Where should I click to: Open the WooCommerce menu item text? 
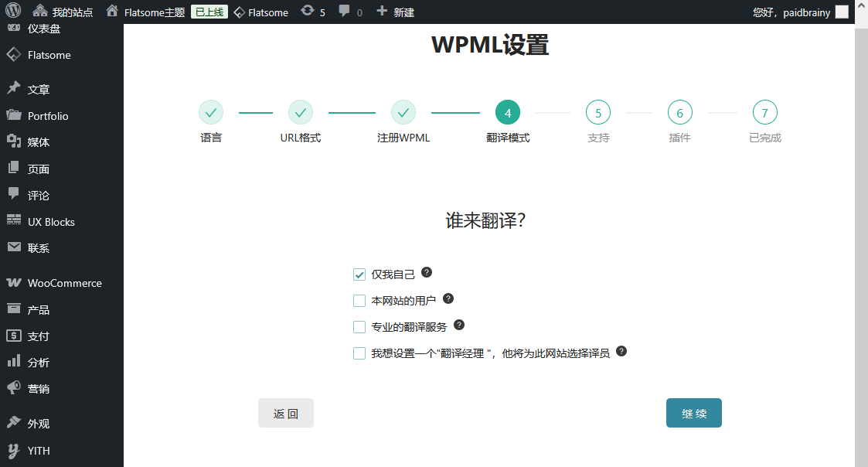(x=65, y=283)
